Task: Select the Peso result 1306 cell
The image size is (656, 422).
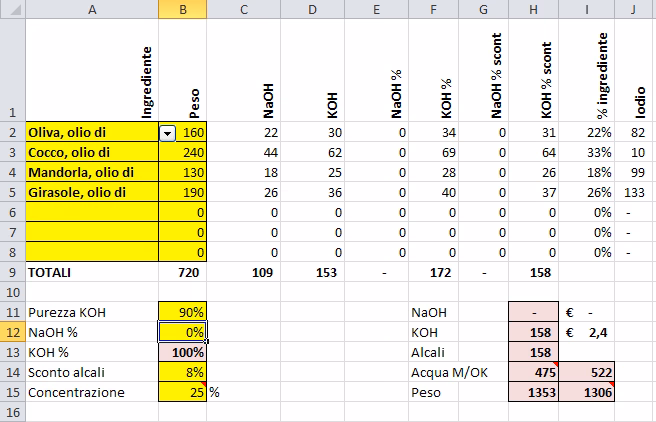Action: 585,392
